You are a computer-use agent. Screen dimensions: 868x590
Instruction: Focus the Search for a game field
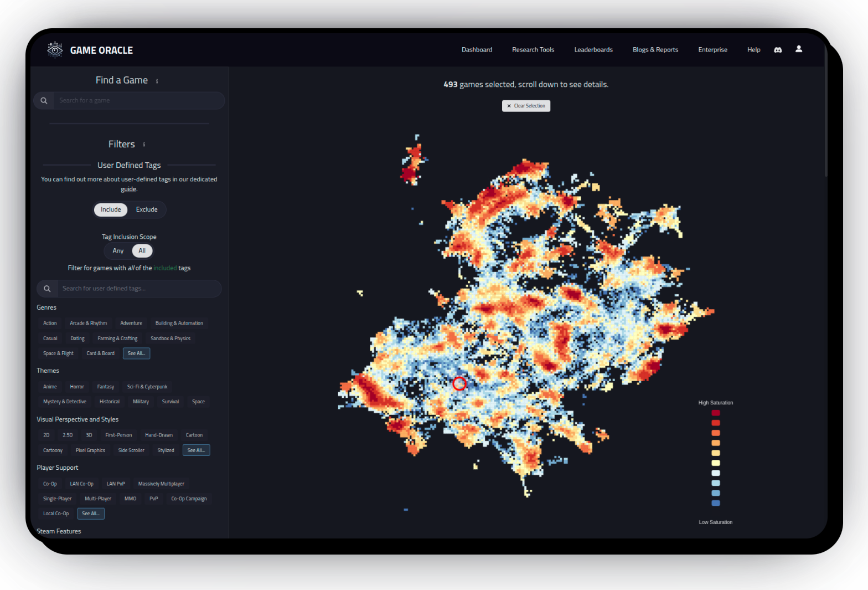coord(138,101)
